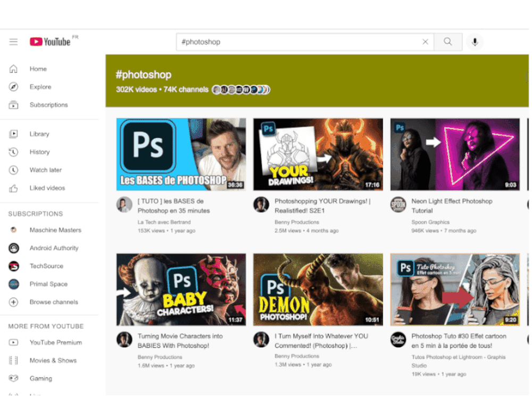Image resolution: width=532 pixels, height=420 pixels.
Task: Open Primal Space subscription
Action: [x=49, y=284]
